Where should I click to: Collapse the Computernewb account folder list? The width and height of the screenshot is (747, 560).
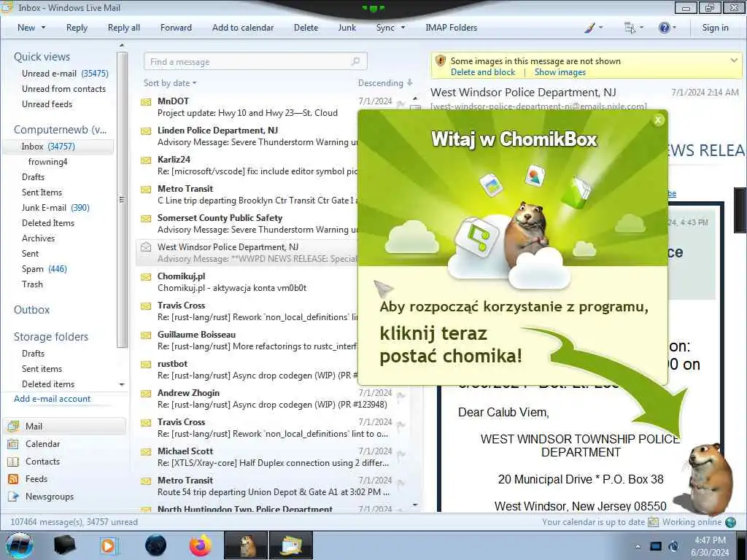tap(61, 130)
